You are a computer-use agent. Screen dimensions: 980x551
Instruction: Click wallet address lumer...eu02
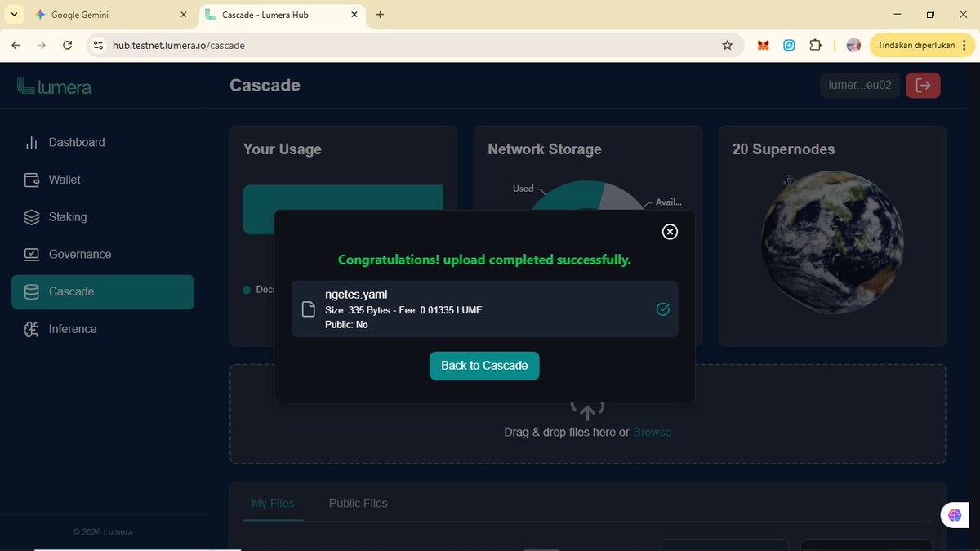point(860,86)
